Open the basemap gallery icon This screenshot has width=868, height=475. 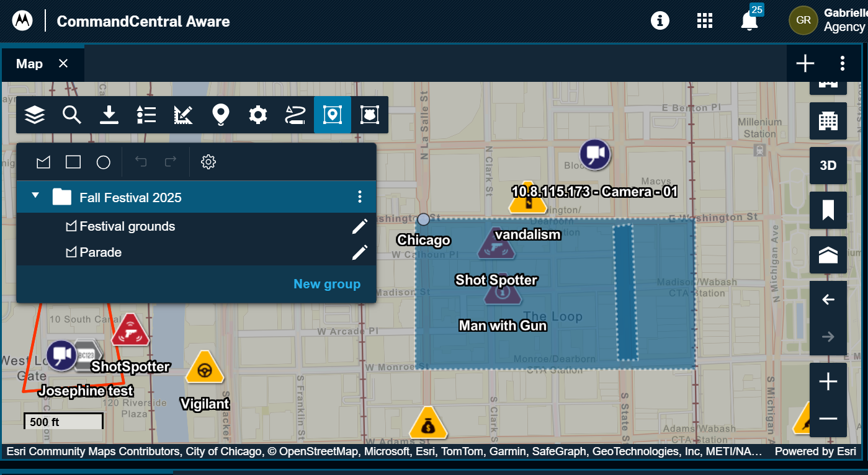828,255
